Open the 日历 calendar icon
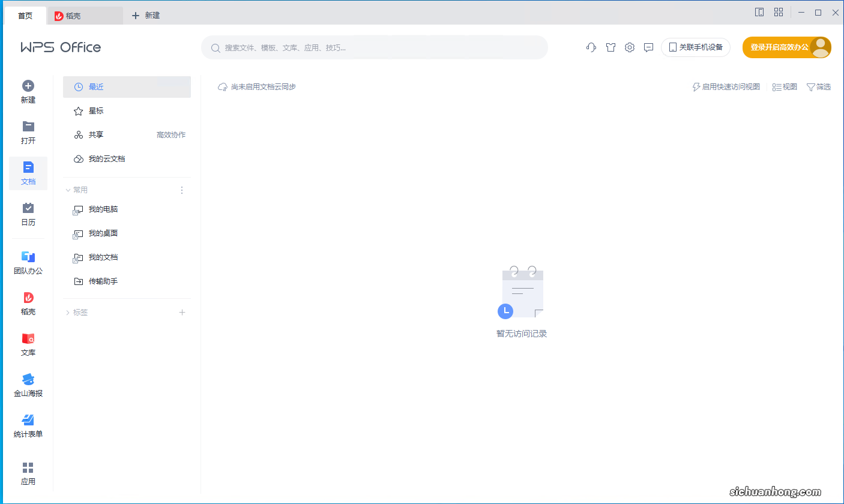The height and width of the screenshot is (504, 844). (28, 208)
